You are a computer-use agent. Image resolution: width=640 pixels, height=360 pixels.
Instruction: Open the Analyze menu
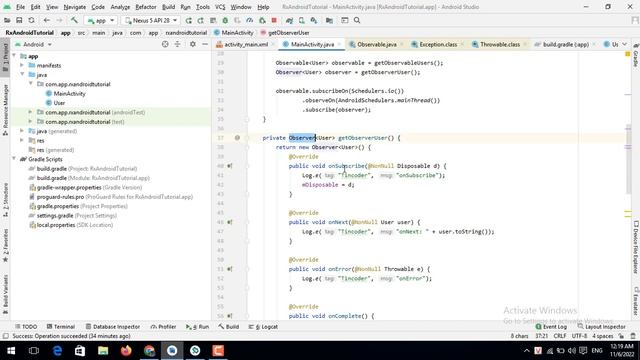(x=120, y=7)
